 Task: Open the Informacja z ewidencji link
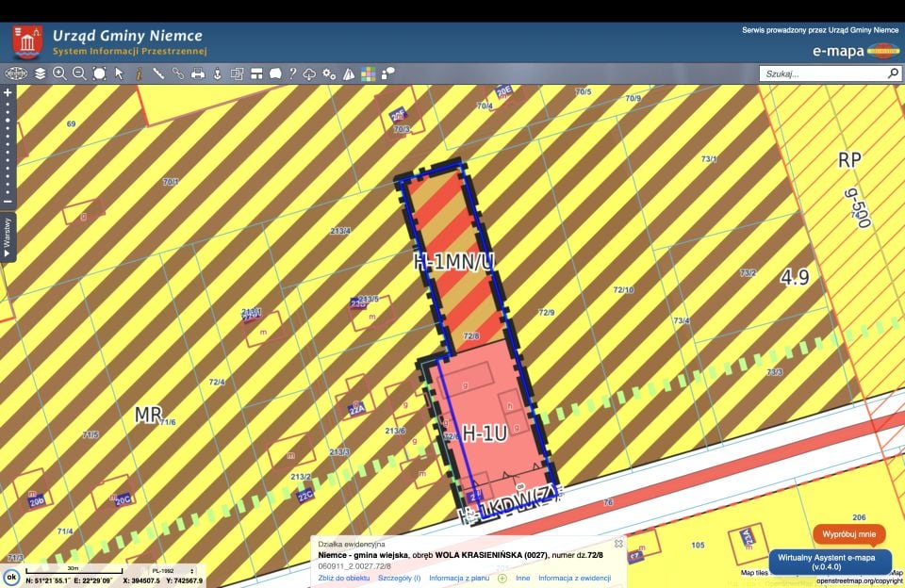[574, 579]
